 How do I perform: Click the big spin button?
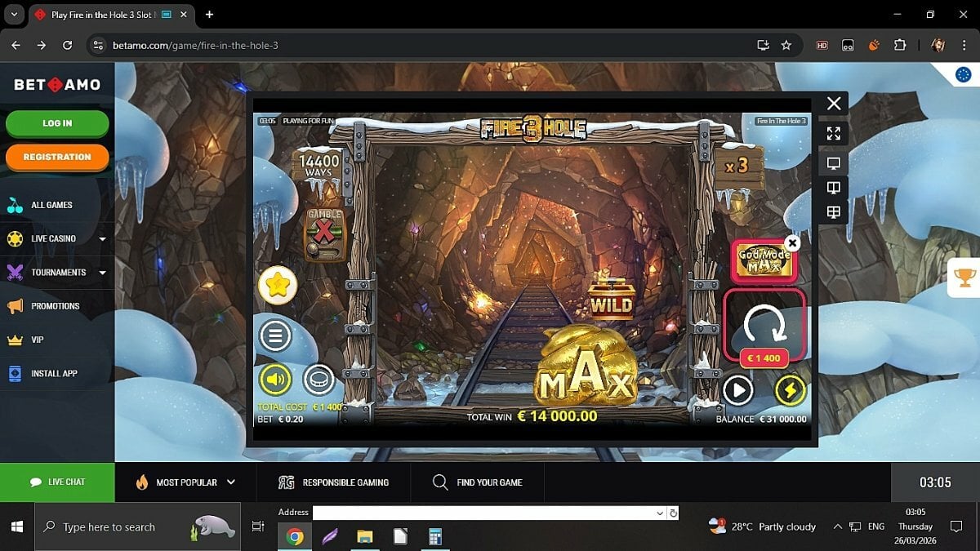pyautogui.click(x=764, y=324)
